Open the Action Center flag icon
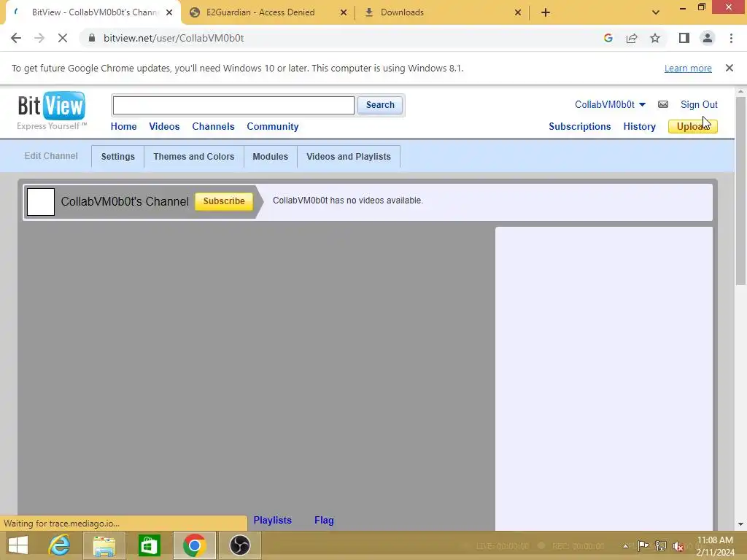747x560 pixels. point(643,545)
